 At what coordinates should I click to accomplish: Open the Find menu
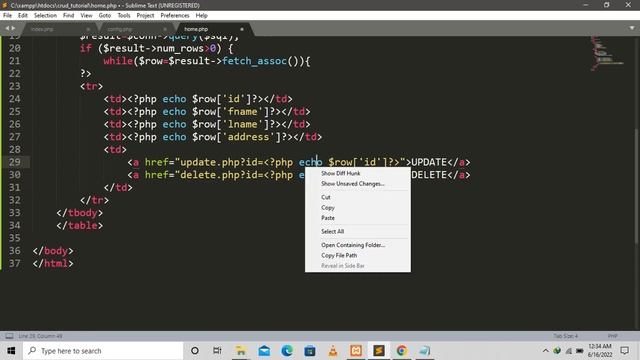[68, 16]
